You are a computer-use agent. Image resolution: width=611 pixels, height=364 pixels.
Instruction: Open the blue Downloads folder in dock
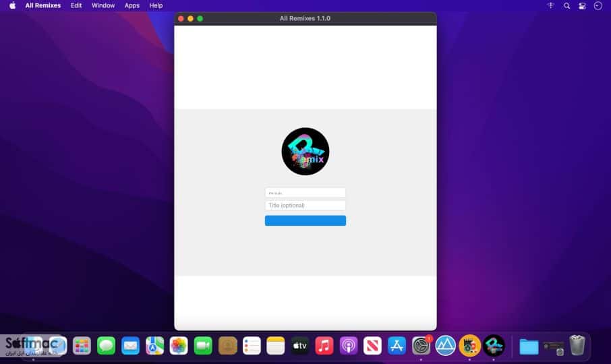click(529, 346)
